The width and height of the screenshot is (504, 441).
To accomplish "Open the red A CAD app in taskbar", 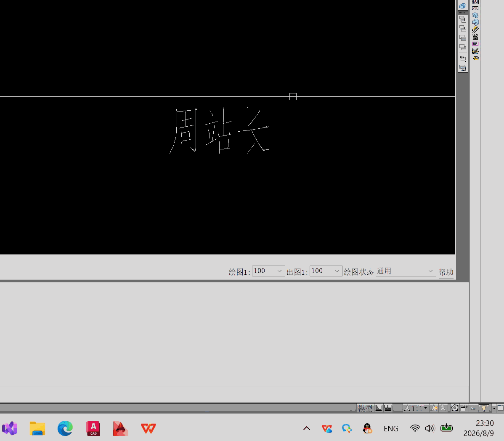I will tap(93, 428).
